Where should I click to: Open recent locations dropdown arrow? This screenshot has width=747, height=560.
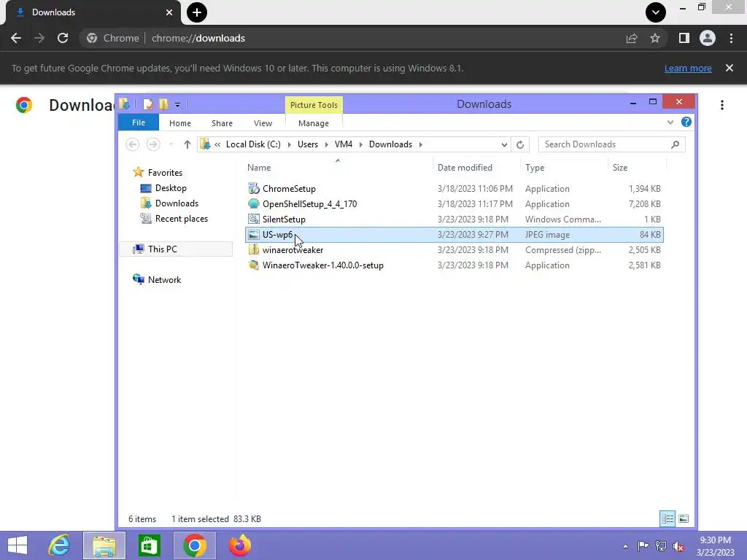[x=171, y=144]
